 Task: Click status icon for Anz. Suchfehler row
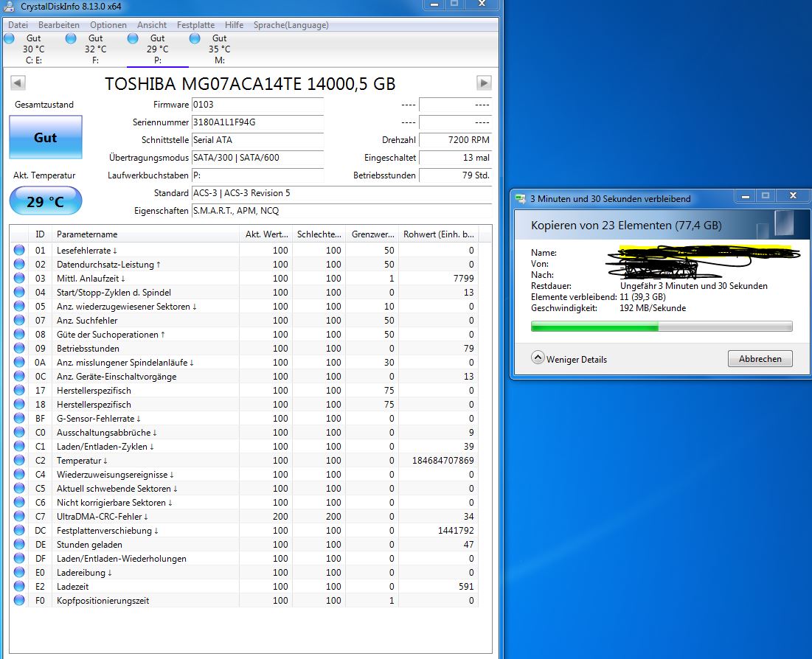[x=19, y=320]
